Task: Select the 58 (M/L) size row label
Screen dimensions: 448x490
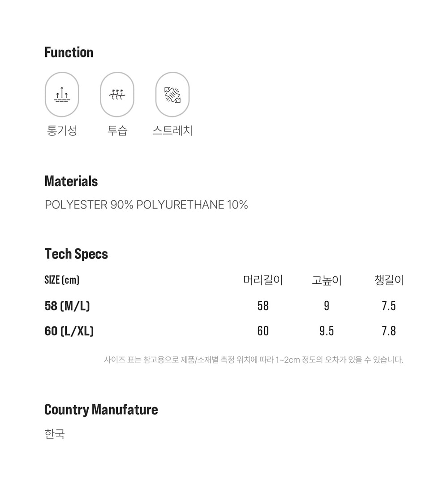Action: [67, 306]
